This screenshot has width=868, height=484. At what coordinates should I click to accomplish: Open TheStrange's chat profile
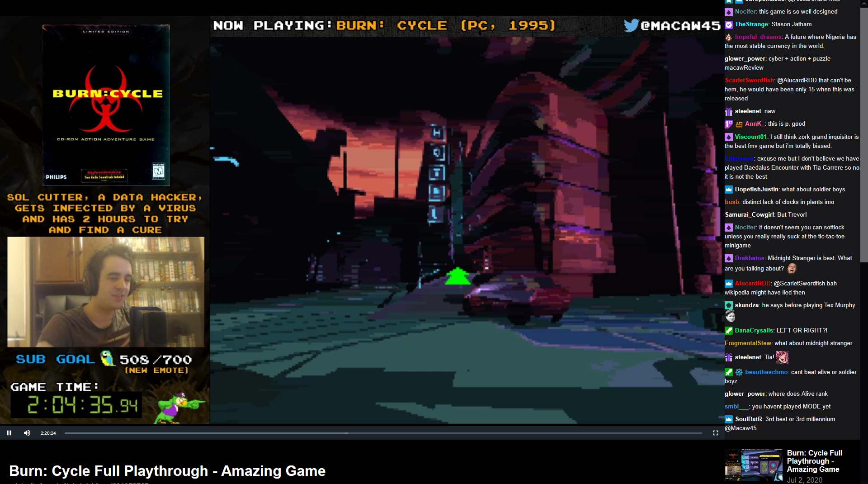pos(751,24)
